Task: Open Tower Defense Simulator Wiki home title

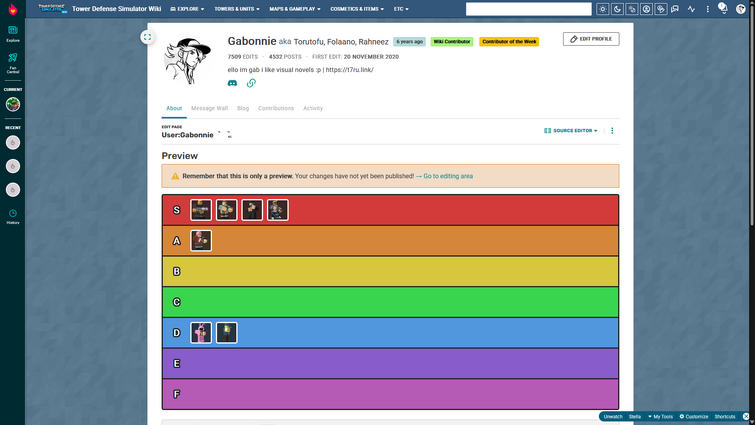Action: click(x=117, y=9)
